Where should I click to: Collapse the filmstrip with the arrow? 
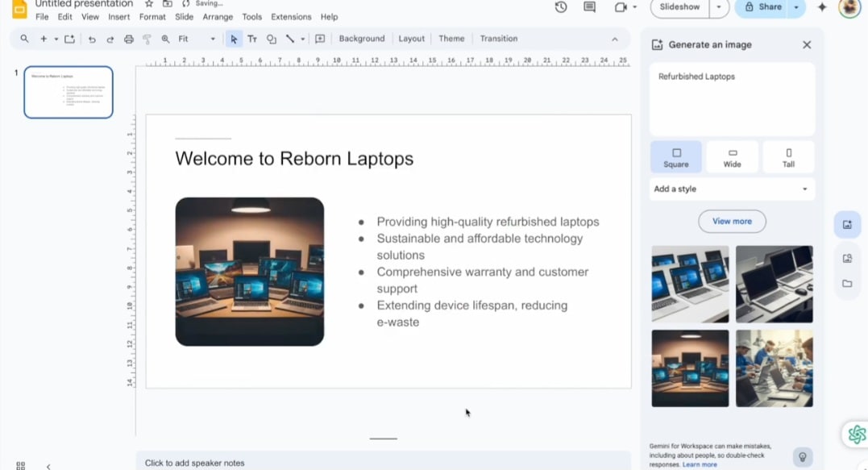[48, 467]
